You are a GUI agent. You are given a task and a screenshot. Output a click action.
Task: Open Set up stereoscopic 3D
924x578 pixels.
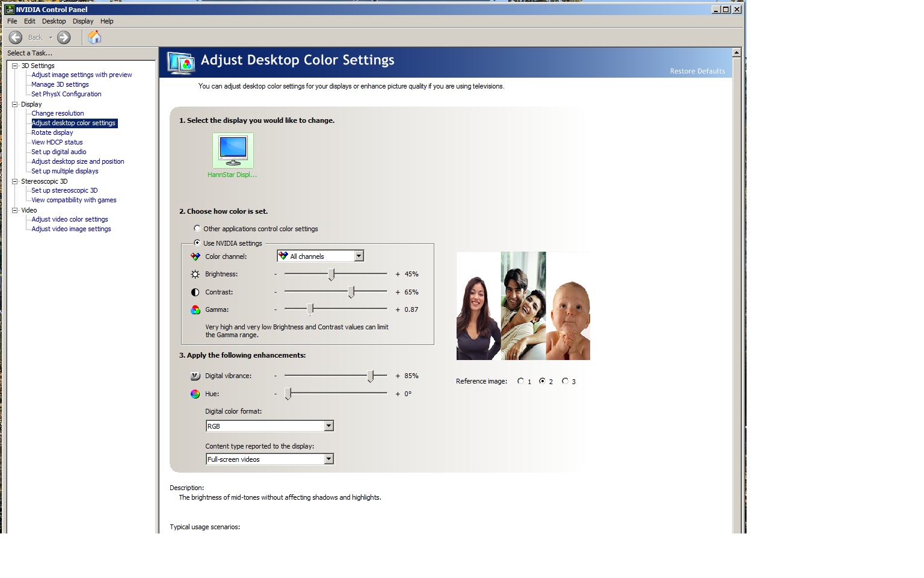(64, 190)
